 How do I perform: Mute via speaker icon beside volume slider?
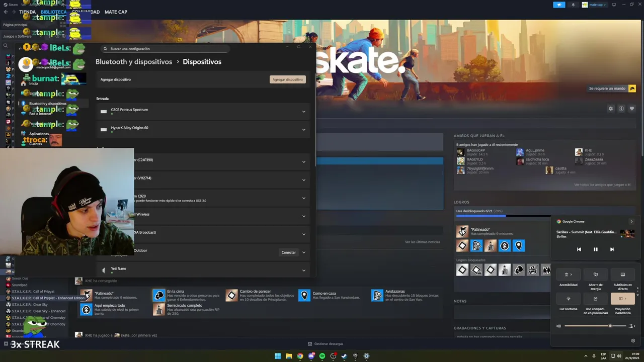click(x=558, y=326)
